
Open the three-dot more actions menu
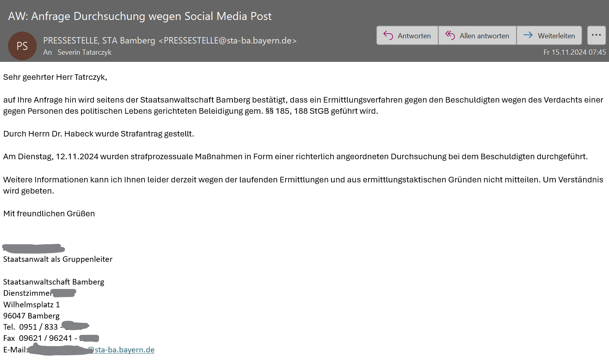596,36
